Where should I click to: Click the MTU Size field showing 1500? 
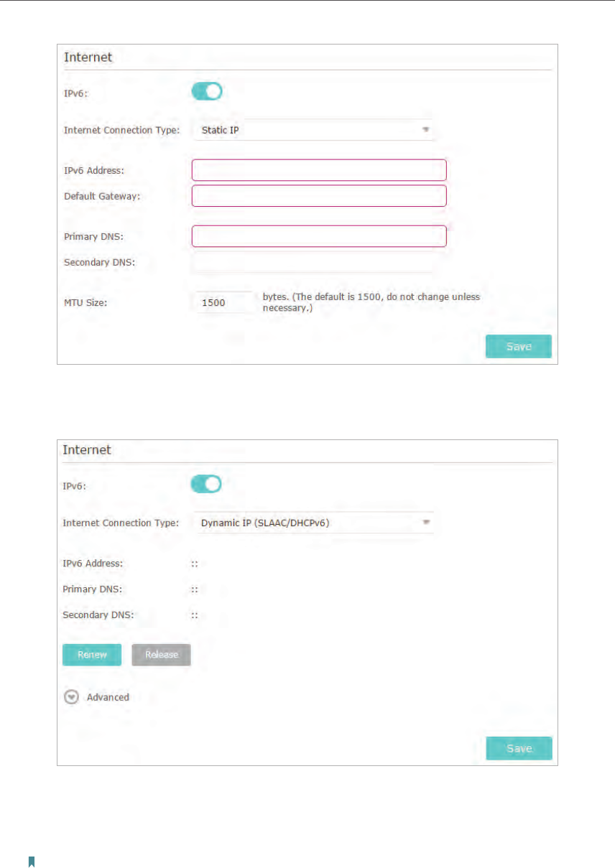coord(223,302)
